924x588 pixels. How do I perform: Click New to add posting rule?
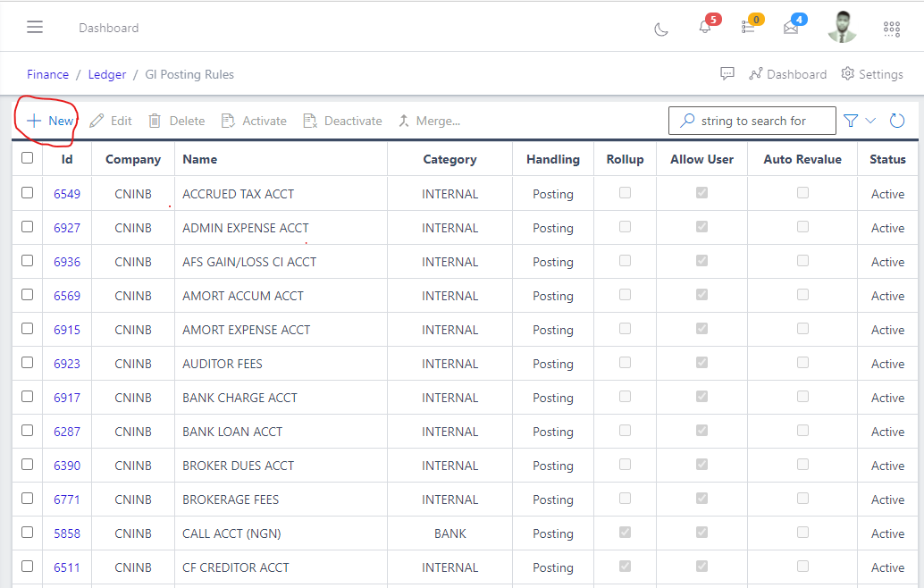(50, 121)
